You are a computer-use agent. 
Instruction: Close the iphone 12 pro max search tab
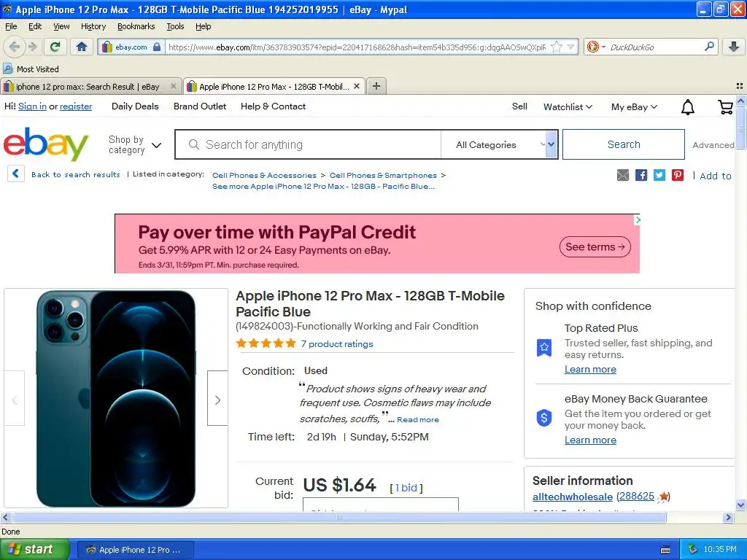[x=174, y=86]
